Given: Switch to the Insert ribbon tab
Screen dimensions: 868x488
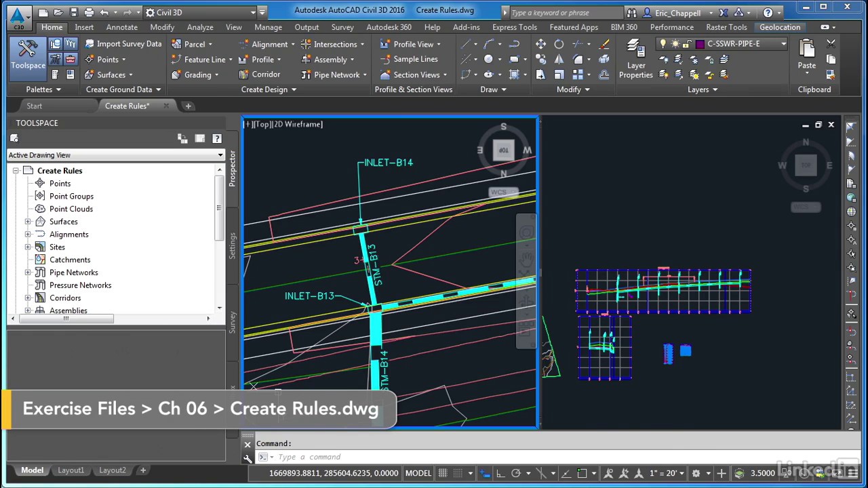Looking at the screenshot, I should tap(84, 27).
